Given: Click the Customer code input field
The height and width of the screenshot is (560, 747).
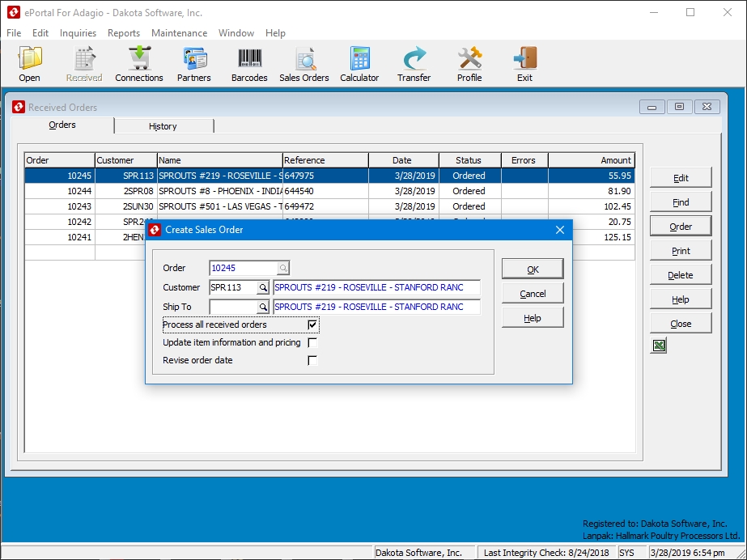Looking at the screenshot, I should [x=233, y=287].
